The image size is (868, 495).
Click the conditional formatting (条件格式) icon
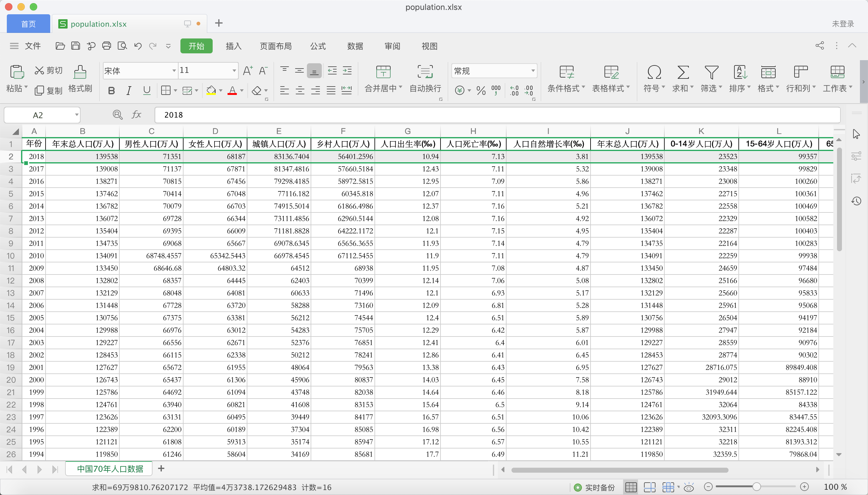[566, 72]
